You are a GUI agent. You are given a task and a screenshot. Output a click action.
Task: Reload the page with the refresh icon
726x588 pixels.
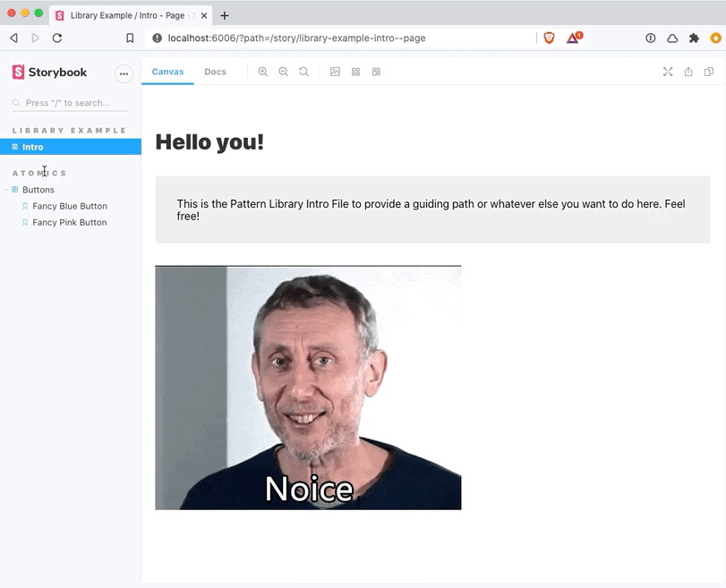click(x=57, y=38)
